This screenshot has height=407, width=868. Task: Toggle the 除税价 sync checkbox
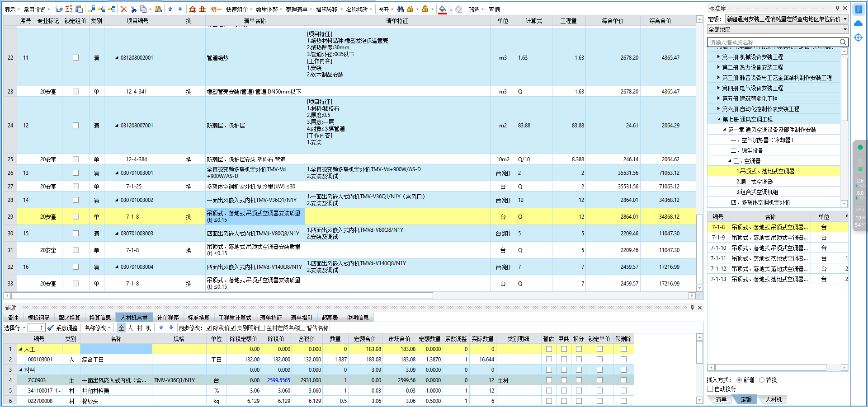point(208,328)
